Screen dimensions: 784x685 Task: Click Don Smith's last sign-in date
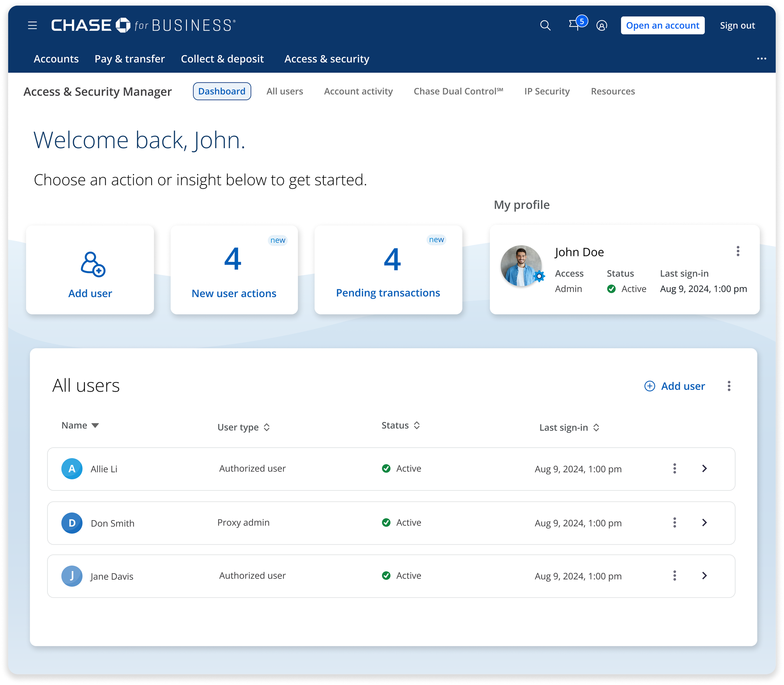coord(578,523)
